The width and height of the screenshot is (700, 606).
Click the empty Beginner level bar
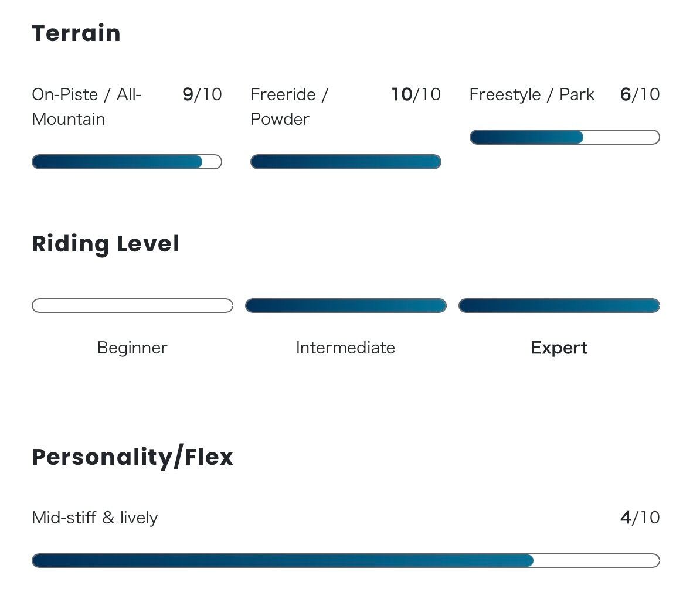(132, 305)
